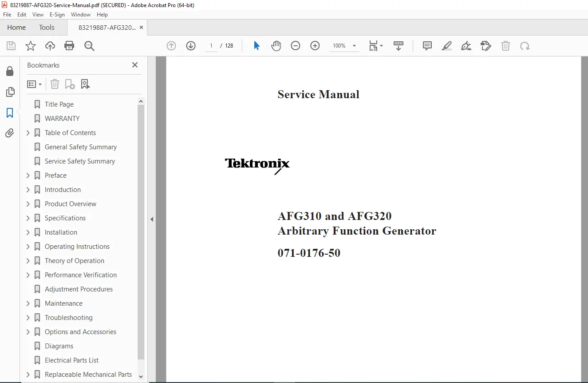Zoom in with plus button
Image resolution: width=588 pixels, height=383 pixels.
[315, 46]
